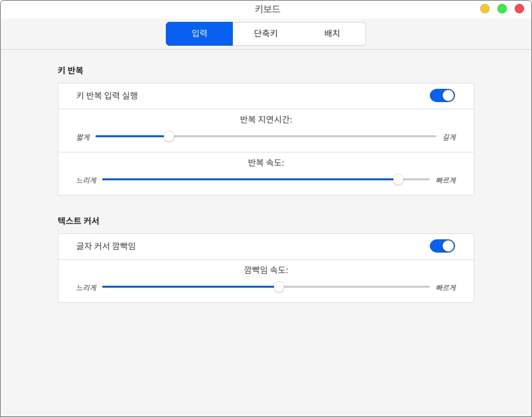Click the 키 반복 입력 실행 row label

(x=107, y=95)
